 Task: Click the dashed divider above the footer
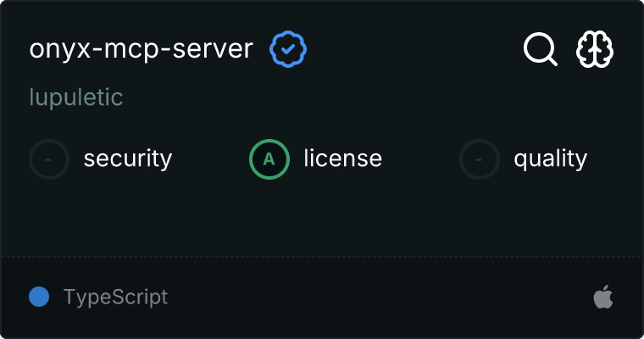pos(322,256)
